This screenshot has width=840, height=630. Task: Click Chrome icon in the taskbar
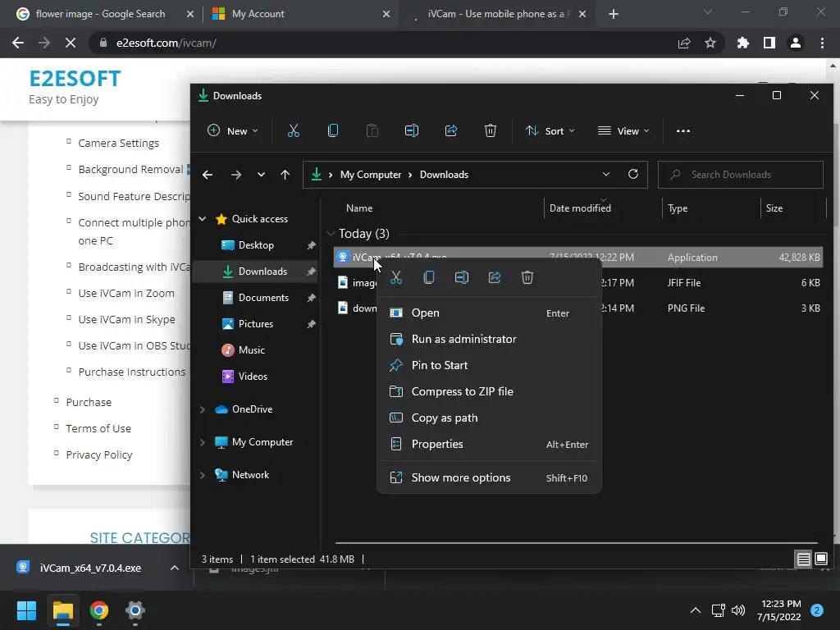(99, 610)
